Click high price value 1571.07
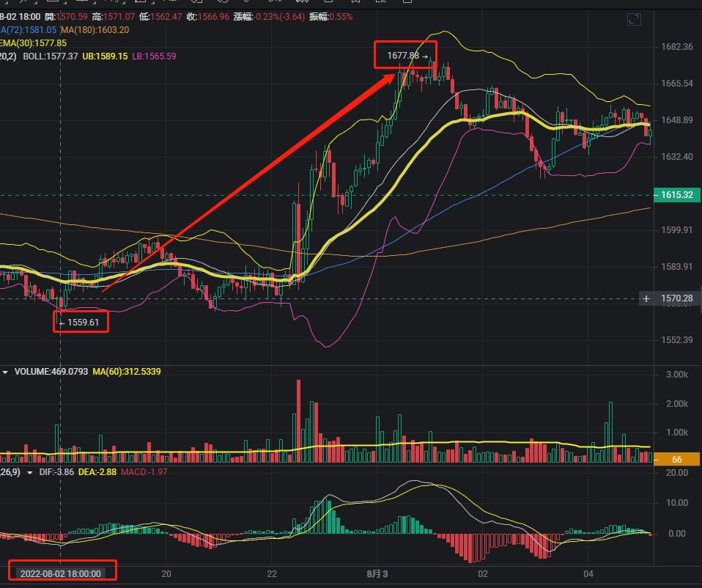702x588 pixels. click(x=119, y=17)
